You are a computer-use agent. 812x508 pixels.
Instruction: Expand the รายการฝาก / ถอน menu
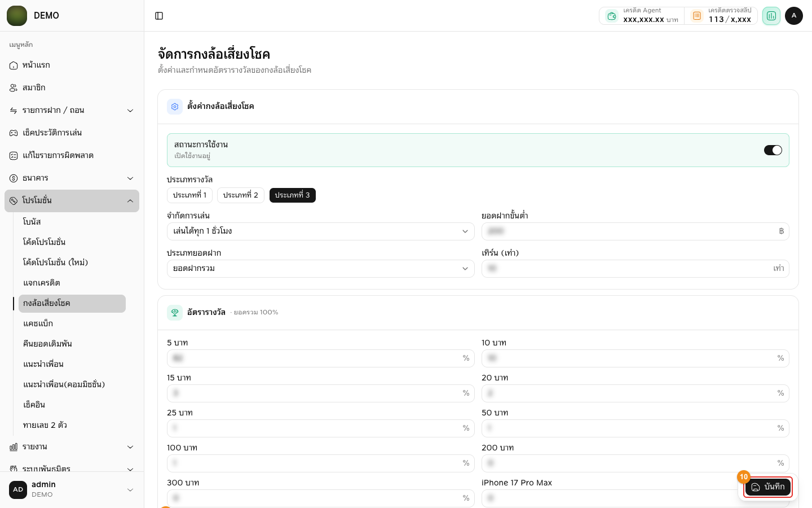coord(72,111)
